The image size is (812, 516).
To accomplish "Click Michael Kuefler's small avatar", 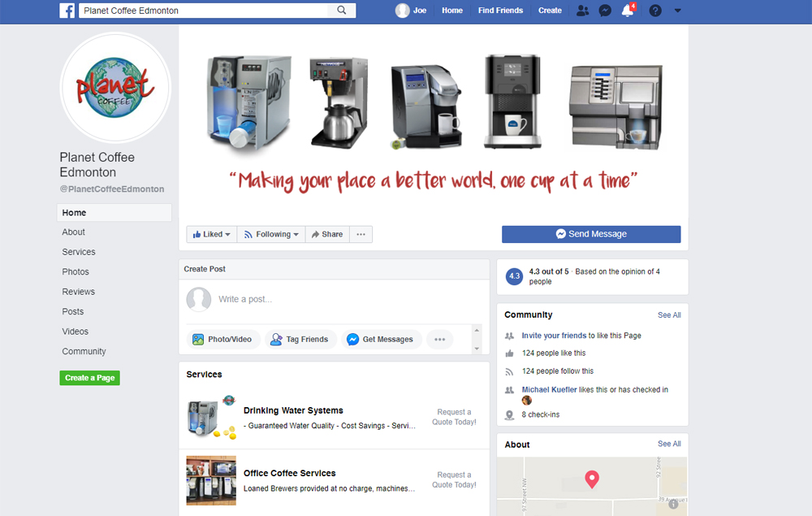I will 527,400.
